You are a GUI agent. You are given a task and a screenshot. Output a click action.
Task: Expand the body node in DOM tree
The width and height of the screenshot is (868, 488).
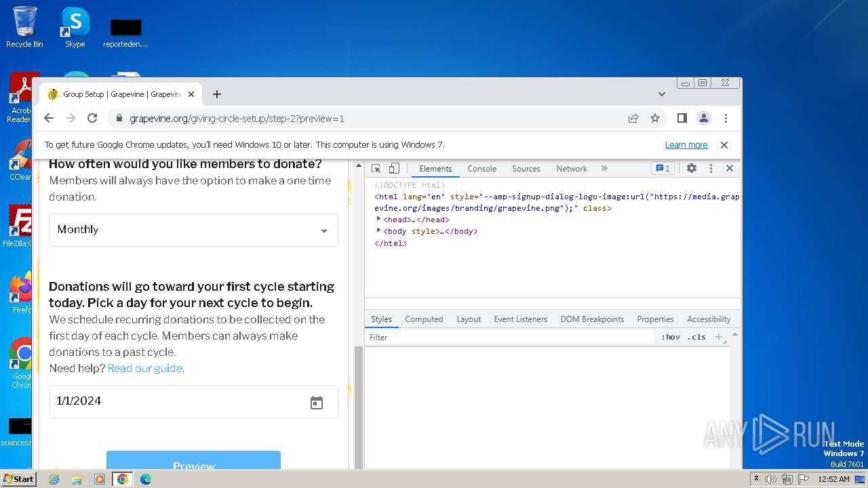coord(379,230)
